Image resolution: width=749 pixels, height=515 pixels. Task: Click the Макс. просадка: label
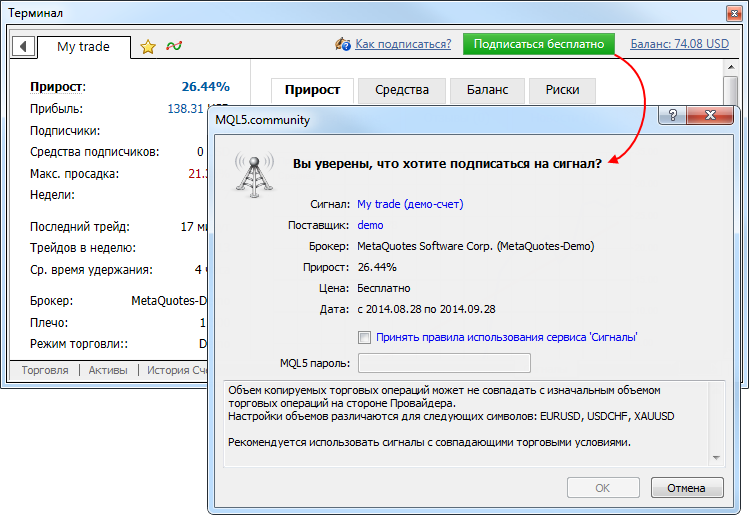point(75,174)
